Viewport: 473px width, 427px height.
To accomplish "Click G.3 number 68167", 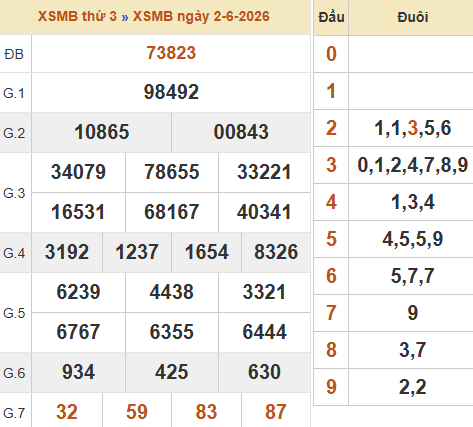I will click(172, 212).
